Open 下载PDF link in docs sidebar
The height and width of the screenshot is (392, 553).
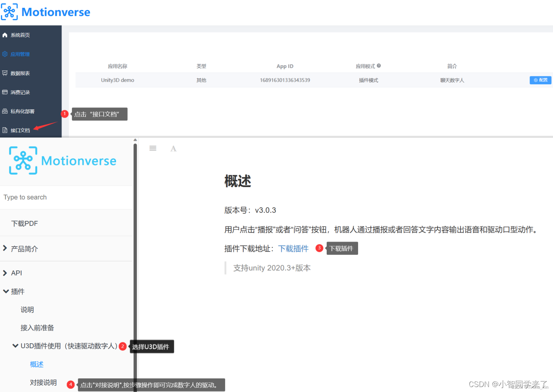[25, 223]
